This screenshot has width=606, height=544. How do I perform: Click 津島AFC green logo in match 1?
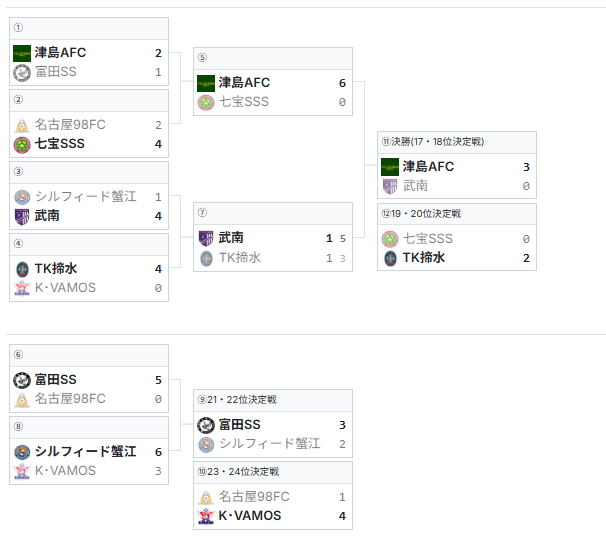(x=22, y=53)
